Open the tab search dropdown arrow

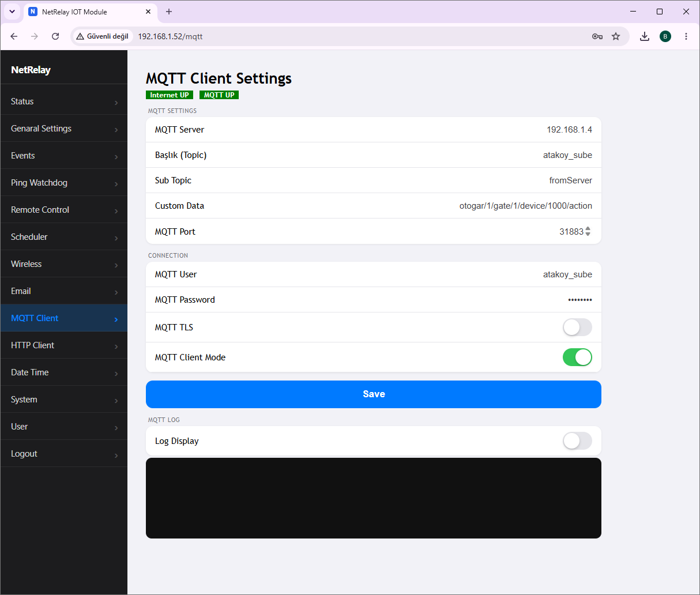coord(12,12)
